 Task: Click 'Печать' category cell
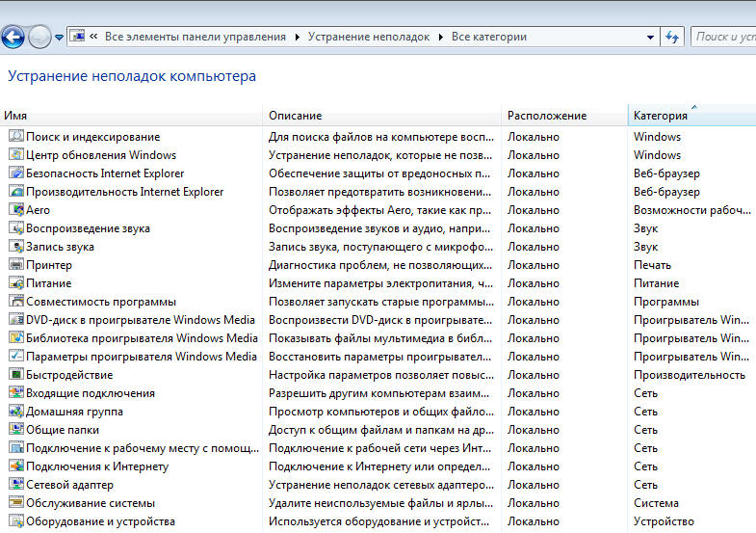[652, 265]
